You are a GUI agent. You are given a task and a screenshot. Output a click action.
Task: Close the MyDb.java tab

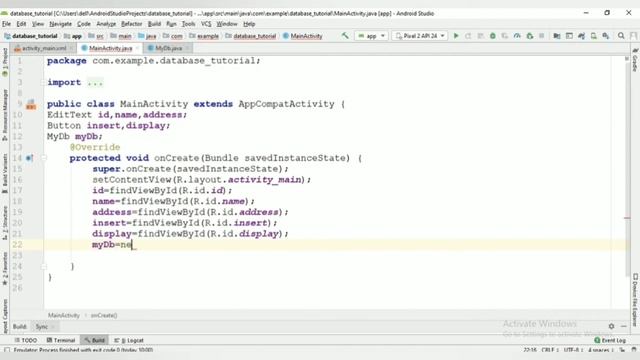[x=187, y=48]
